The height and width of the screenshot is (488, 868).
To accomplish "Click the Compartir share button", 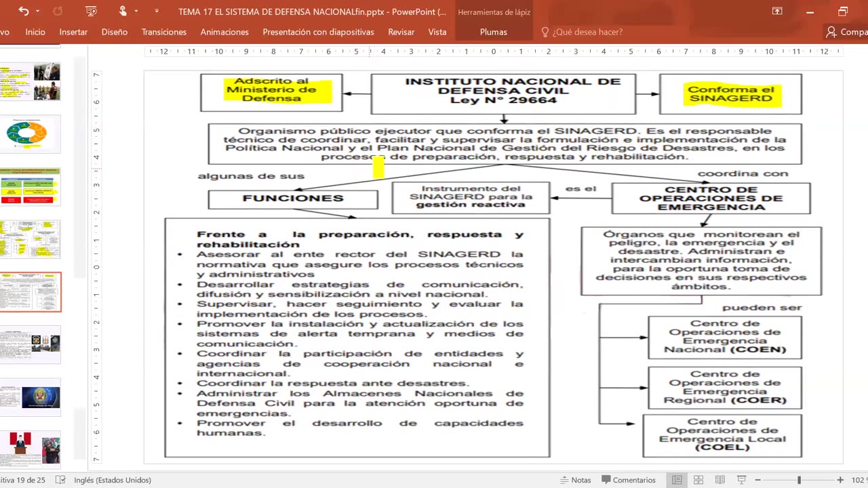I will (846, 32).
